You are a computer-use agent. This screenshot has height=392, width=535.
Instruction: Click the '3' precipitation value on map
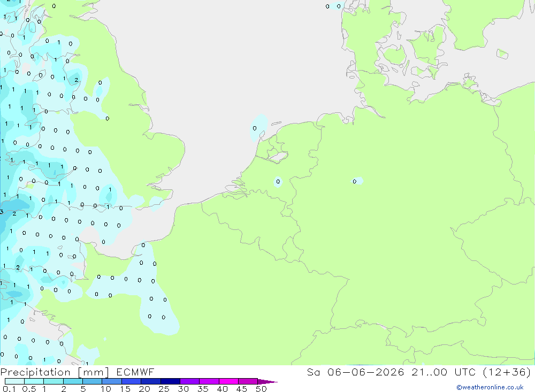(2, 212)
